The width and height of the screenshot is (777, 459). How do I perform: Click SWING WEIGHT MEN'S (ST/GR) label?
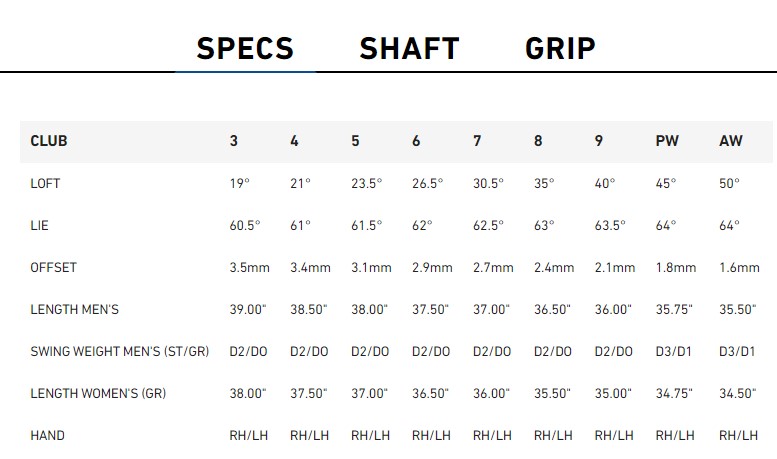(x=119, y=351)
